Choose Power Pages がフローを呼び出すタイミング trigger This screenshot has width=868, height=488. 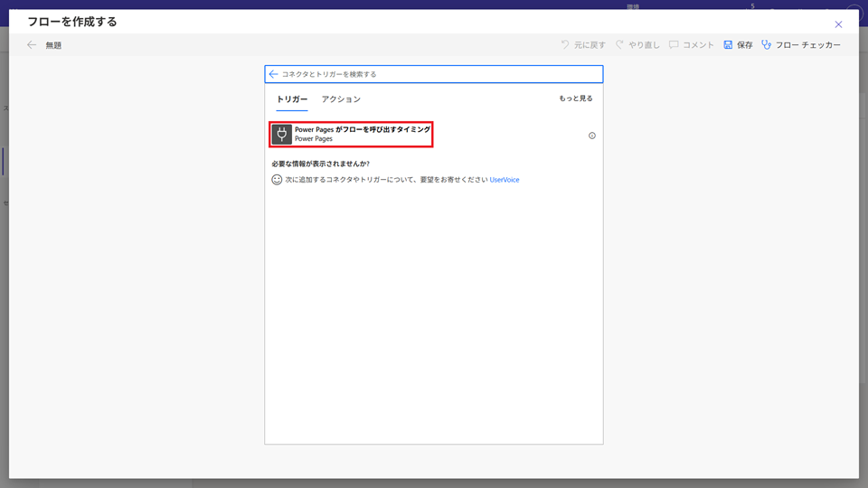[x=362, y=130]
